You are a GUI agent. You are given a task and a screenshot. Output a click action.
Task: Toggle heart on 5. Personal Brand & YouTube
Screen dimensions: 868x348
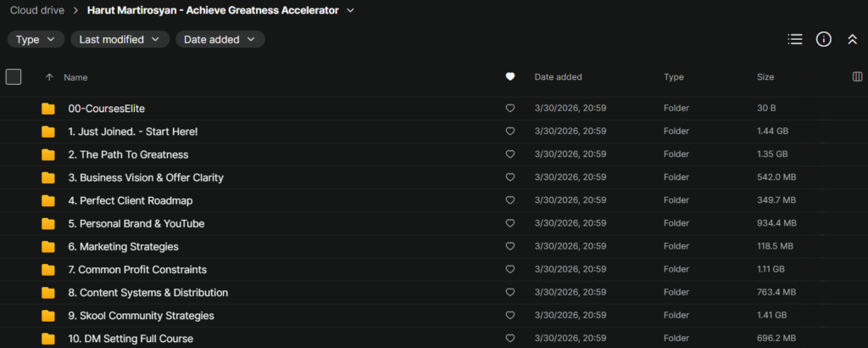510,224
